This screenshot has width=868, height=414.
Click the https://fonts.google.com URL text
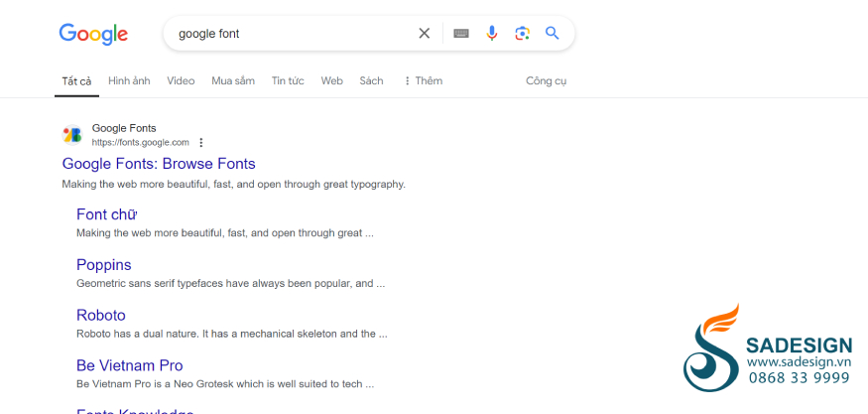click(141, 142)
